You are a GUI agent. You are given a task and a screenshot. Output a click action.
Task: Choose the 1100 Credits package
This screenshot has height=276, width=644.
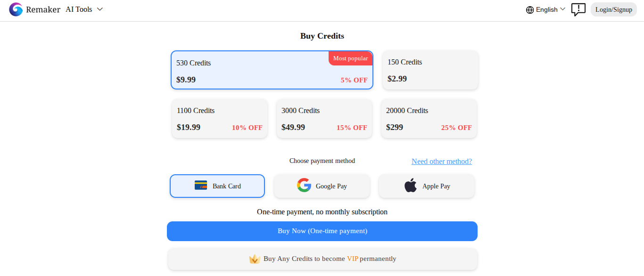point(220,118)
